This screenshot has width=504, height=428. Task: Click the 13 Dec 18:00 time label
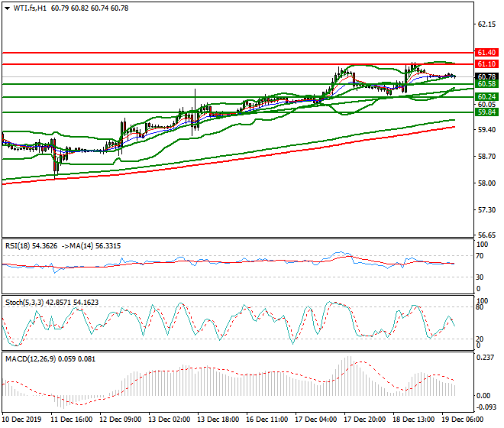click(x=218, y=420)
